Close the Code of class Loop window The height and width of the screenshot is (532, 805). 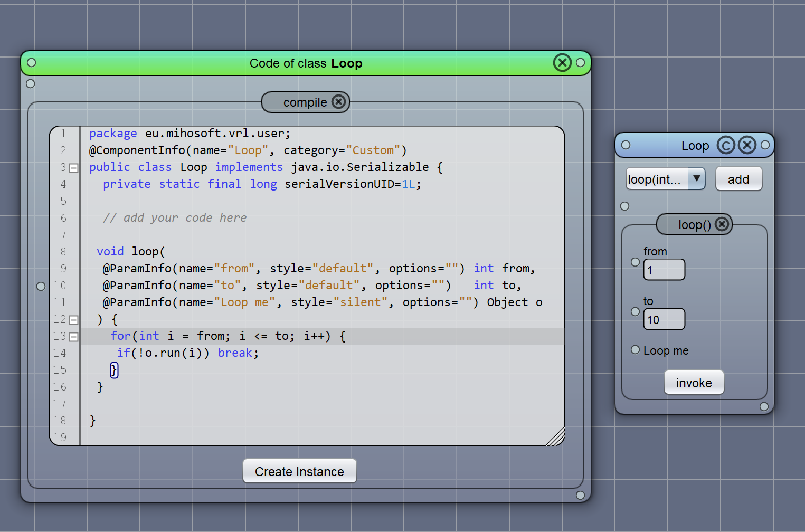(562, 63)
